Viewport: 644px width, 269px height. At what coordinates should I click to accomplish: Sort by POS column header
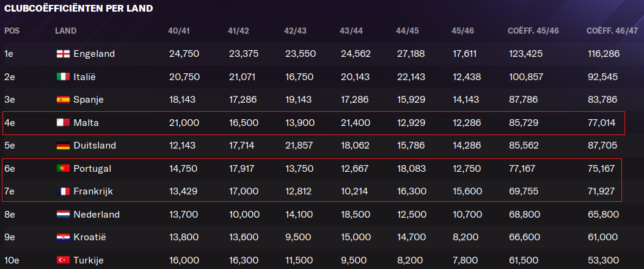pos(12,31)
